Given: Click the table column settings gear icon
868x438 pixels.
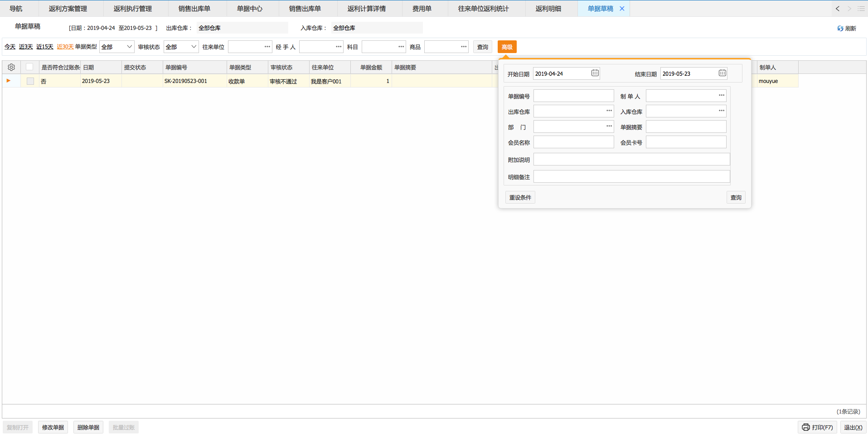Looking at the screenshot, I should (x=11, y=68).
